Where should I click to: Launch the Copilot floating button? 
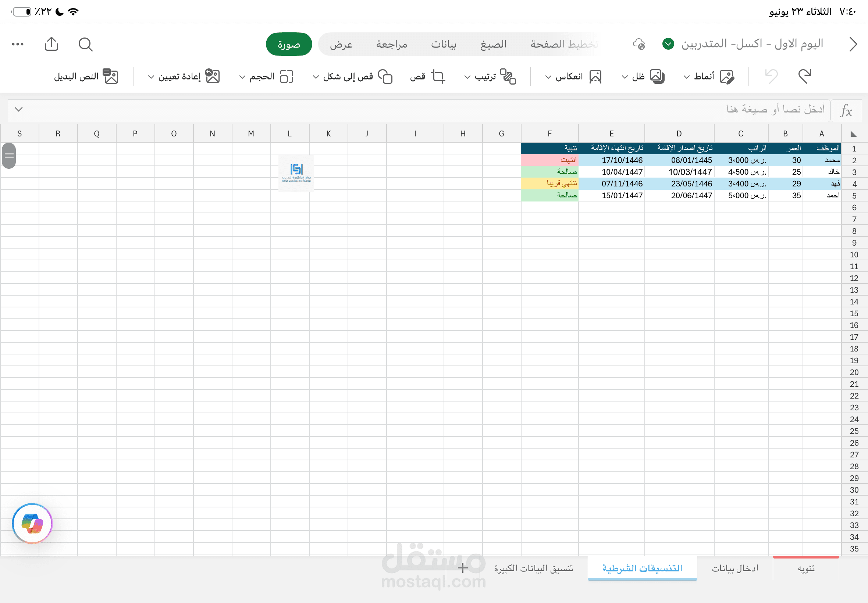click(32, 523)
